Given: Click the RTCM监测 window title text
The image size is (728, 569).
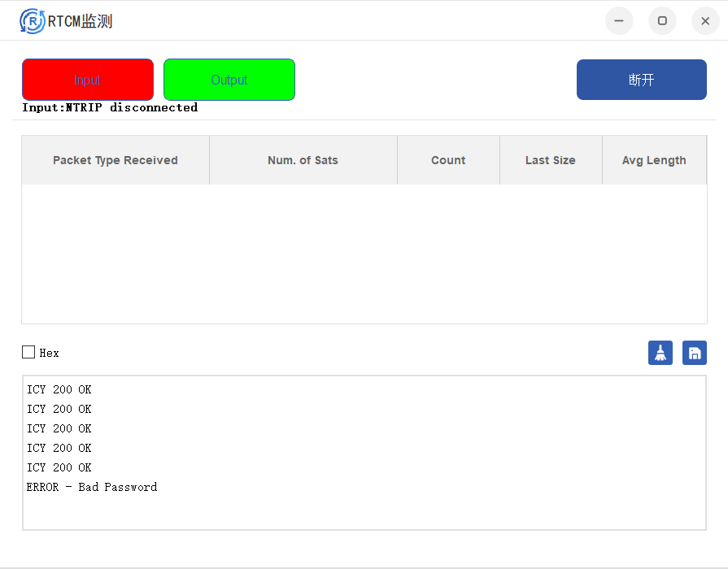Looking at the screenshot, I should 81,21.
